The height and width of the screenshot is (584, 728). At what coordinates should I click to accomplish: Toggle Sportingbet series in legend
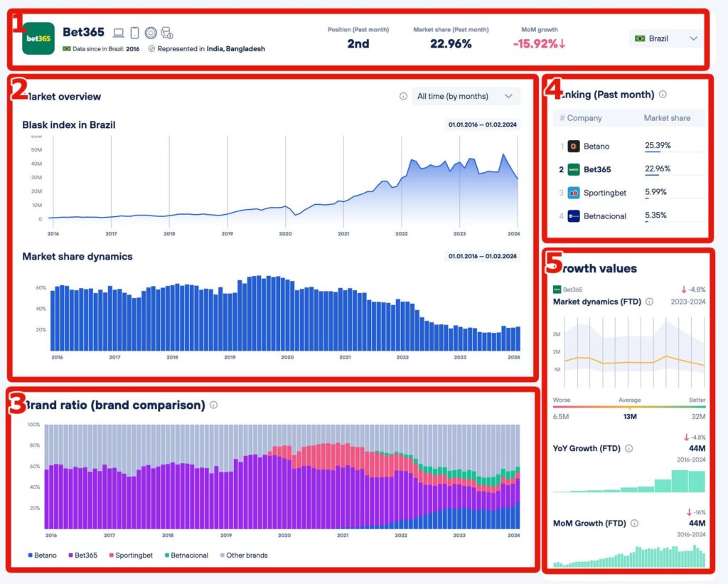(x=131, y=556)
